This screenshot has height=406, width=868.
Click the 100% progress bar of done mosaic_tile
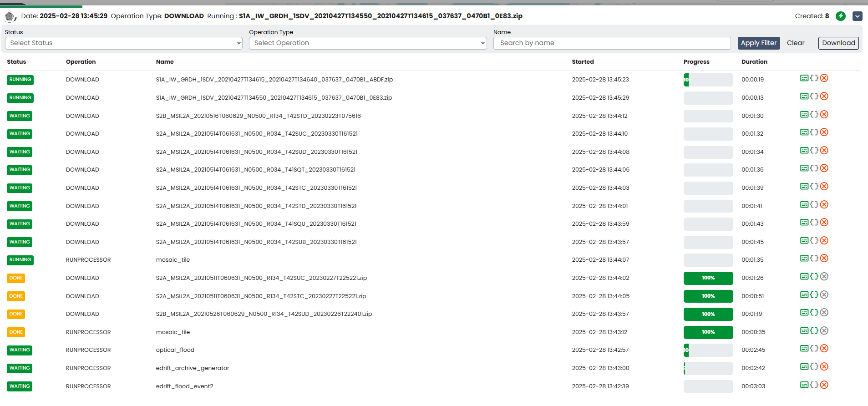coord(708,332)
